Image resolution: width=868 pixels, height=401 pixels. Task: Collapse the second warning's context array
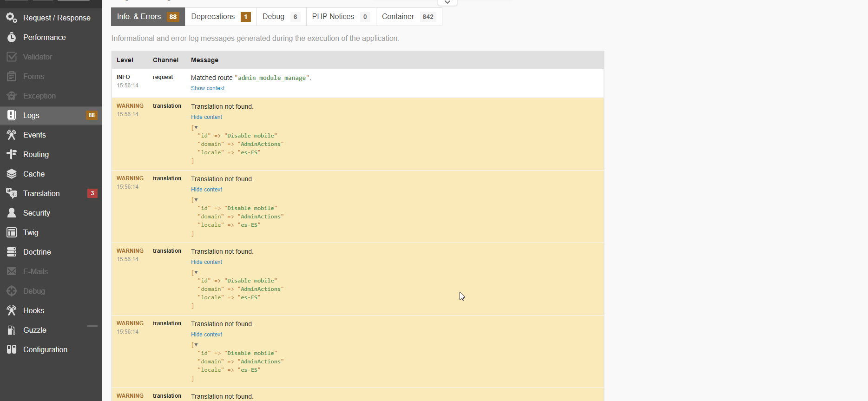point(196,200)
